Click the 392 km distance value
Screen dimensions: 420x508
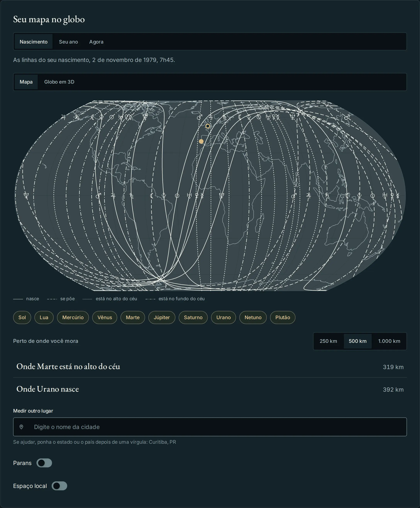coord(393,390)
